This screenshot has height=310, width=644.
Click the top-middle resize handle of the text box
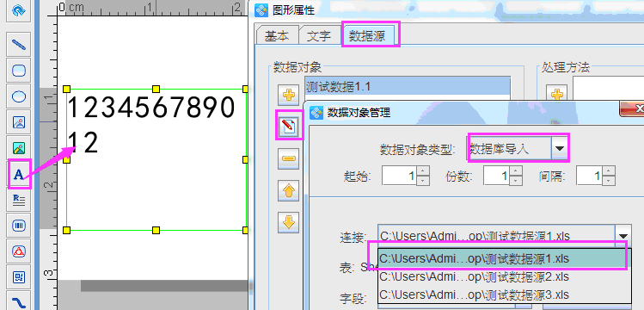point(156,89)
